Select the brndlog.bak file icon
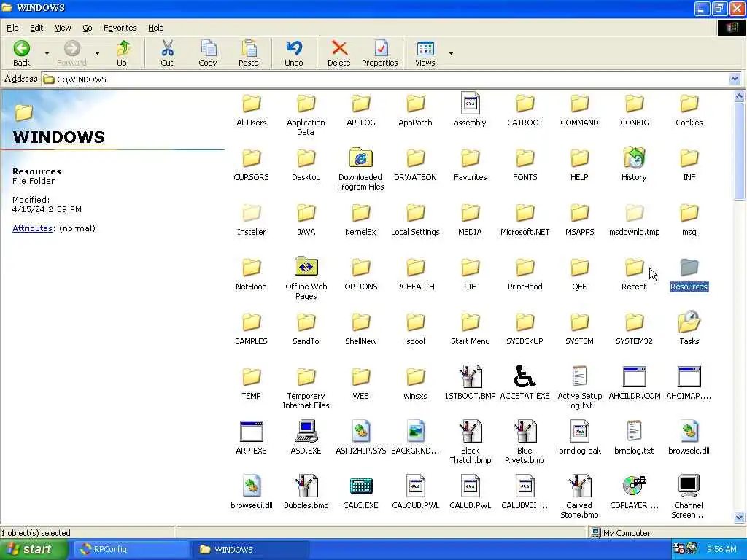 tap(579, 431)
